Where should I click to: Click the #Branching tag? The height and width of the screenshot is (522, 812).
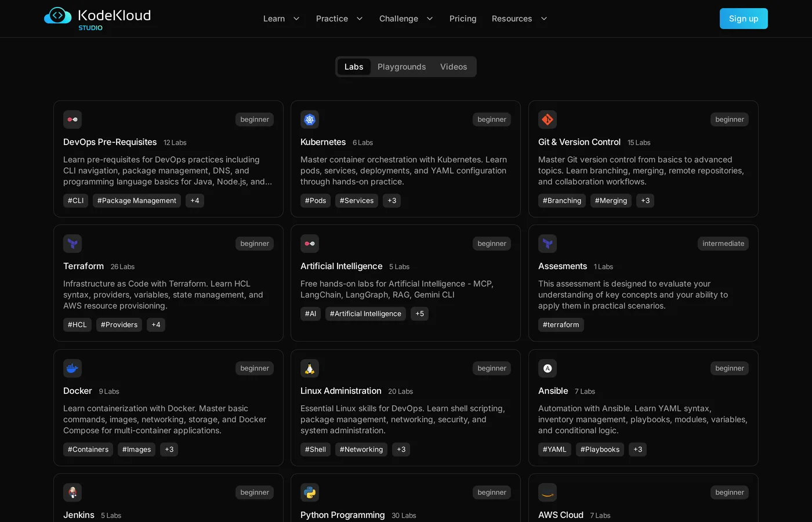click(x=562, y=201)
